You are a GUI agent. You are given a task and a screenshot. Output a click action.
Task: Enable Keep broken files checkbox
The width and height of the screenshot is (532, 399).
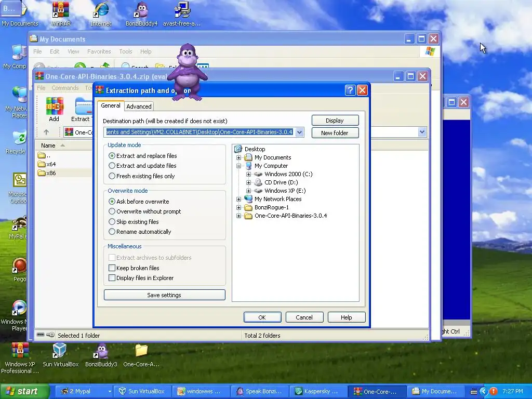[x=112, y=268]
